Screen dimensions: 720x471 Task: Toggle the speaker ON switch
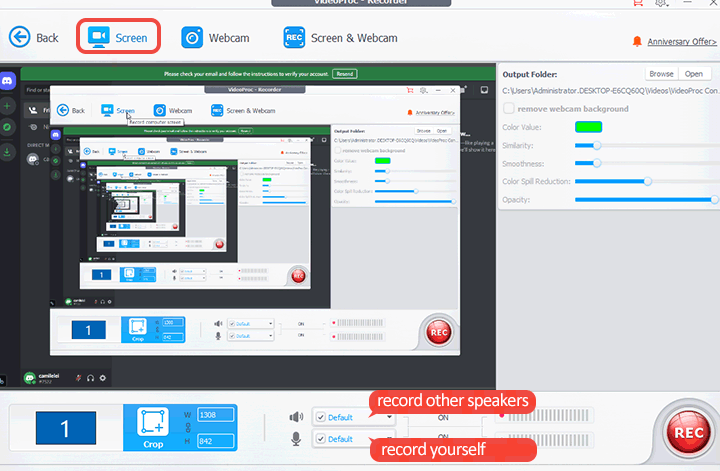443,418
